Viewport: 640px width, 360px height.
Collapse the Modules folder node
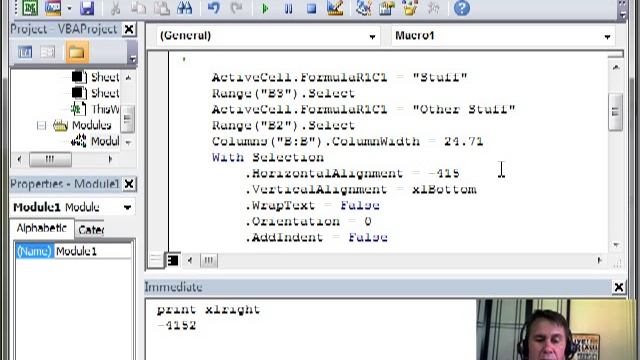(x=41, y=125)
